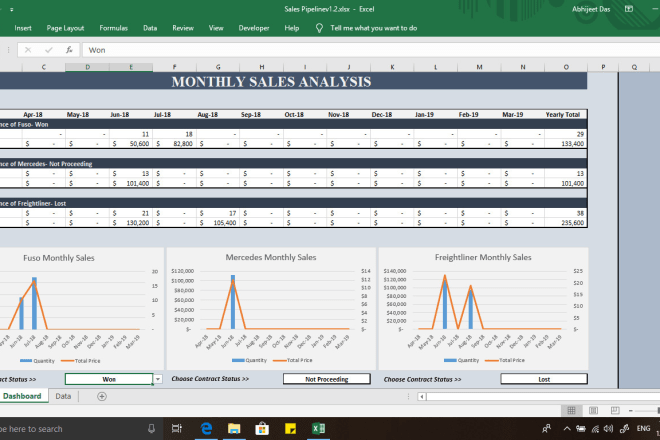Viewport: 660px width, 440px height.
Task: Click the formula bar containing Won
Action: tap(370, 50)
